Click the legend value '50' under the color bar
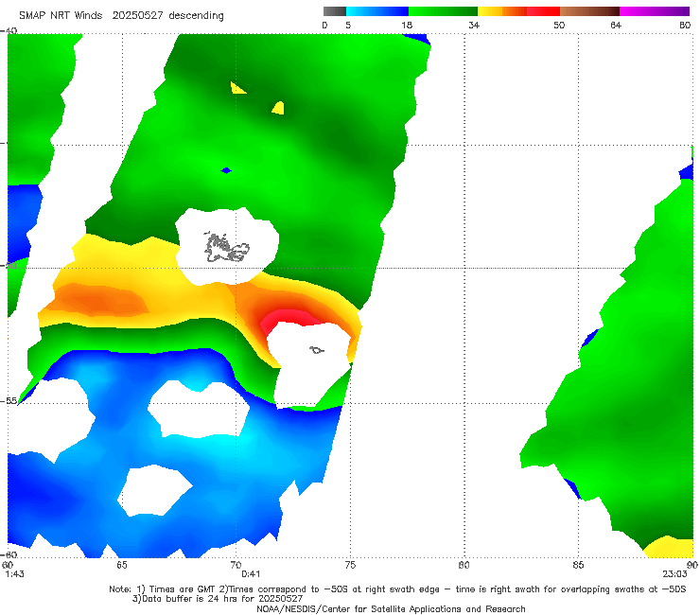The height and width of the screenshot is (615, 700). [559, 26]
